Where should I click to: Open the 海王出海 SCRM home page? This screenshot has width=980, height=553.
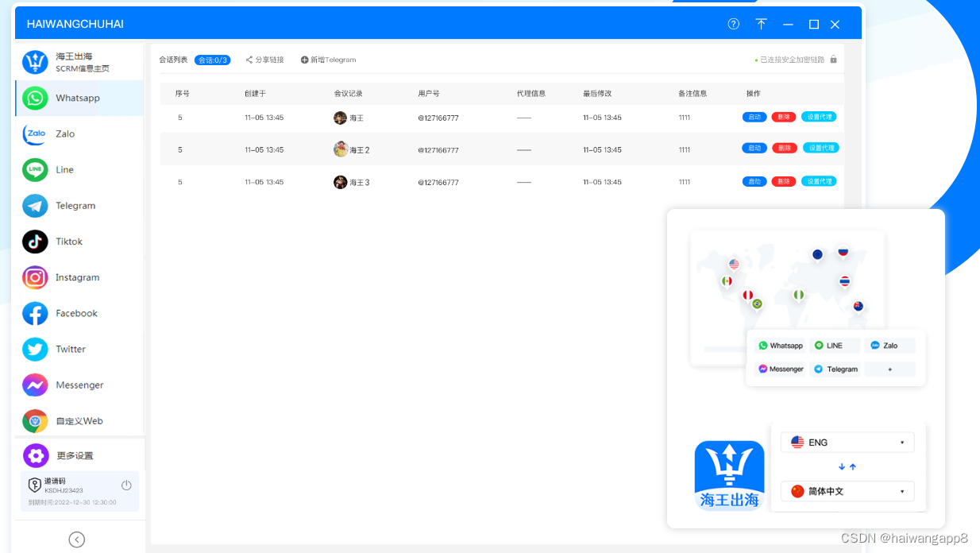(x=79, y=62)
